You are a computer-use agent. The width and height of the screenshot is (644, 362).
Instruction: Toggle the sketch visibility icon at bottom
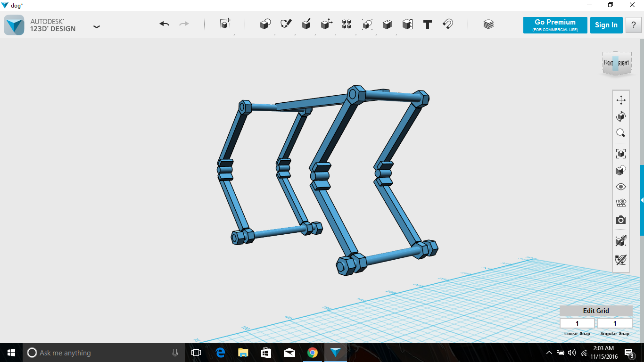621,260
